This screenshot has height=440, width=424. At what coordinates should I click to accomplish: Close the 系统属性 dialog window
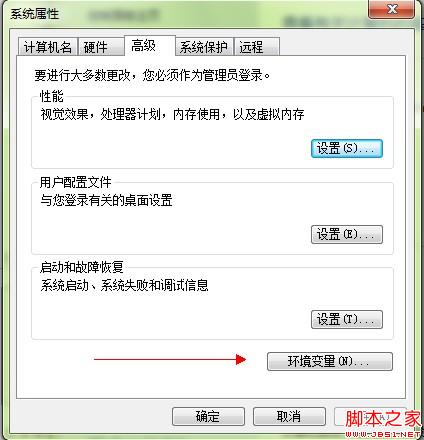[x=393, y=9]
